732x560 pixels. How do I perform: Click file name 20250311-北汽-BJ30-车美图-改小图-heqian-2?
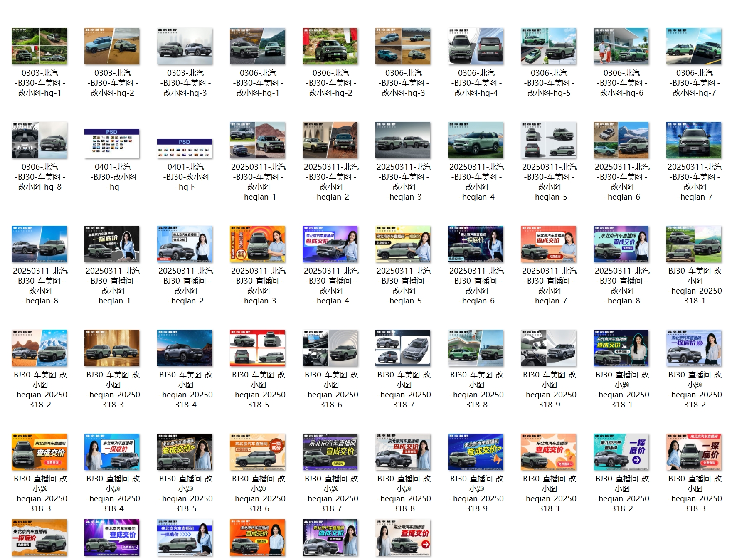(x=331, y=182)
